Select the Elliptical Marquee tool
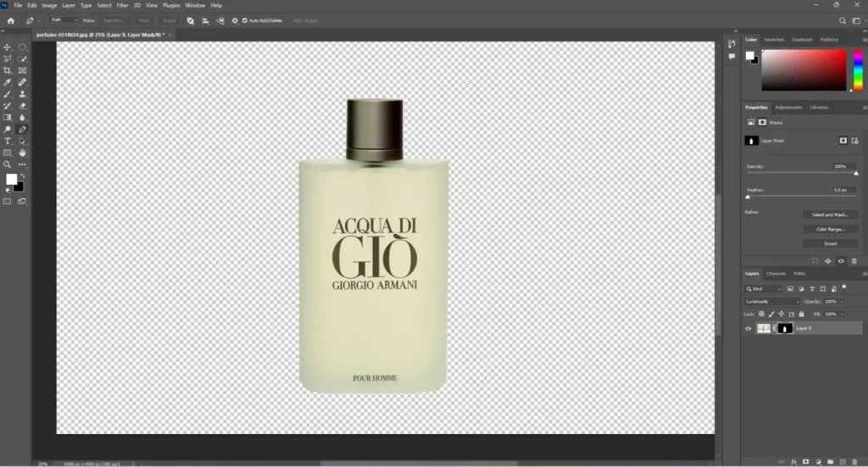The height and width of the screenshot is (467, 868). click(22, 47)
